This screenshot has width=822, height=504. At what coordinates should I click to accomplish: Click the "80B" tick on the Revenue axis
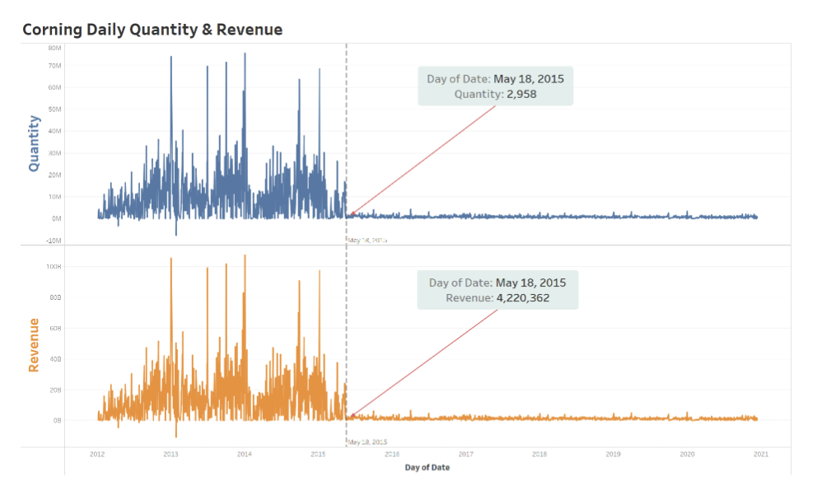pos(55,297)
